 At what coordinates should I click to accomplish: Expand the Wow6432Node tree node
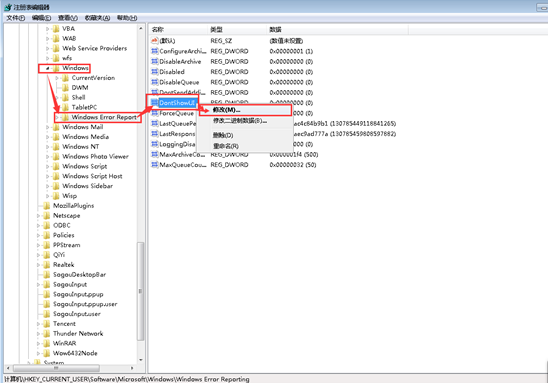38,353
